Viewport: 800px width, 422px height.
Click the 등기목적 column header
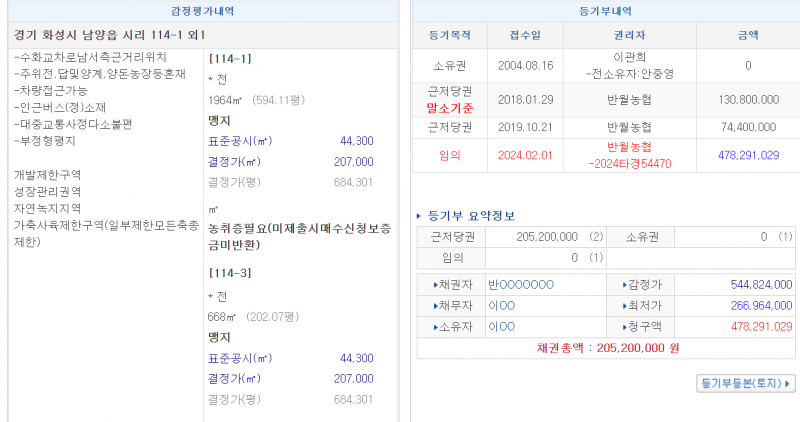click(x=449, y=34)
